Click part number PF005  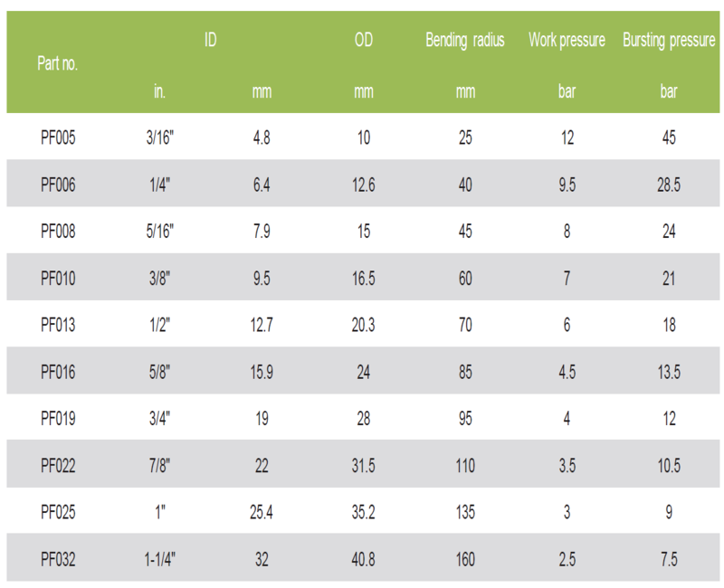(x=58, y=138)
